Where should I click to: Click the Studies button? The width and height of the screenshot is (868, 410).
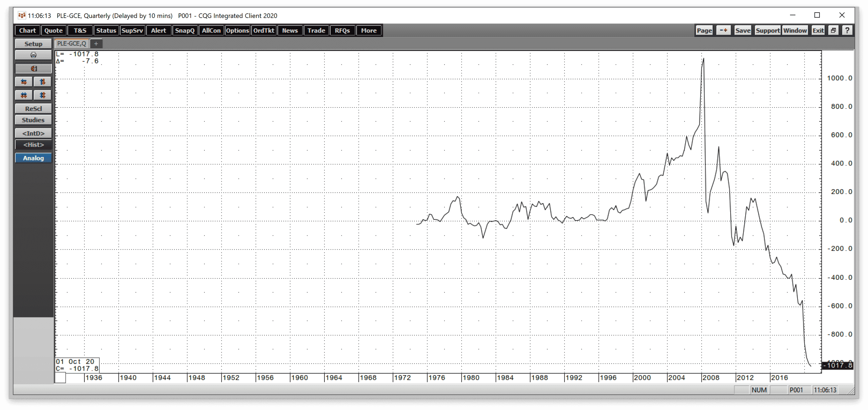(x=33, y=120)
